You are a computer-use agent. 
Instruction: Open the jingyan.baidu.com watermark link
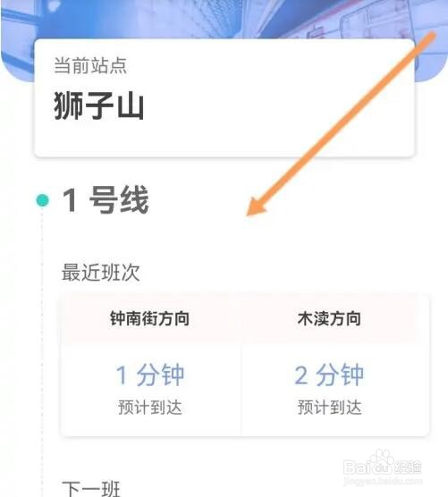click(x=383, y=481)
